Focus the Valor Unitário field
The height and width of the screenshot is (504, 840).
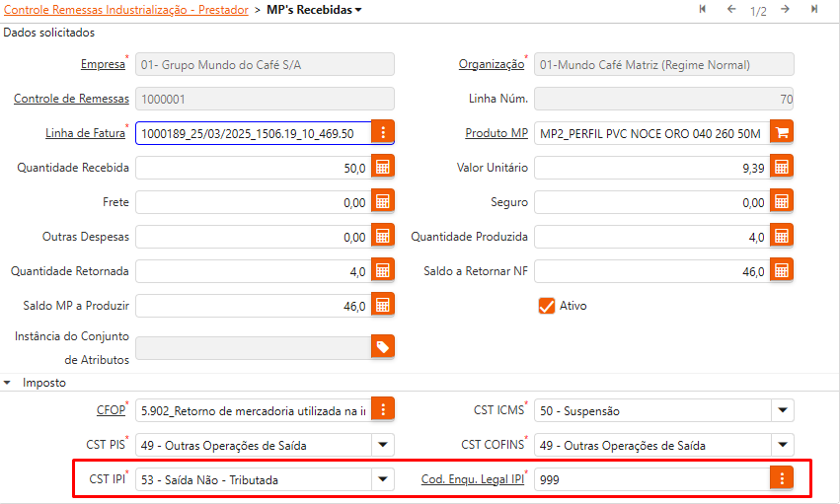pyautogui.click(x=652, y=168)
